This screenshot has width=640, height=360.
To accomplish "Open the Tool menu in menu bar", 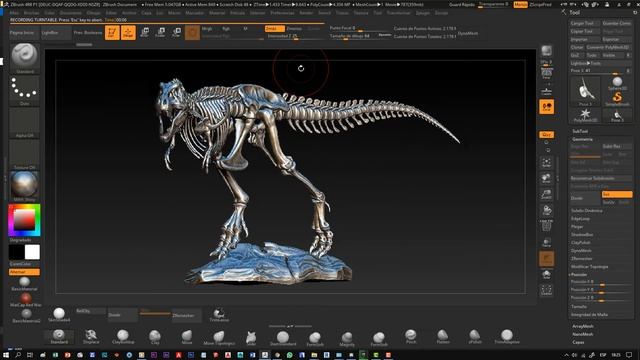I will pyautogui.click(x=378, y=13).
